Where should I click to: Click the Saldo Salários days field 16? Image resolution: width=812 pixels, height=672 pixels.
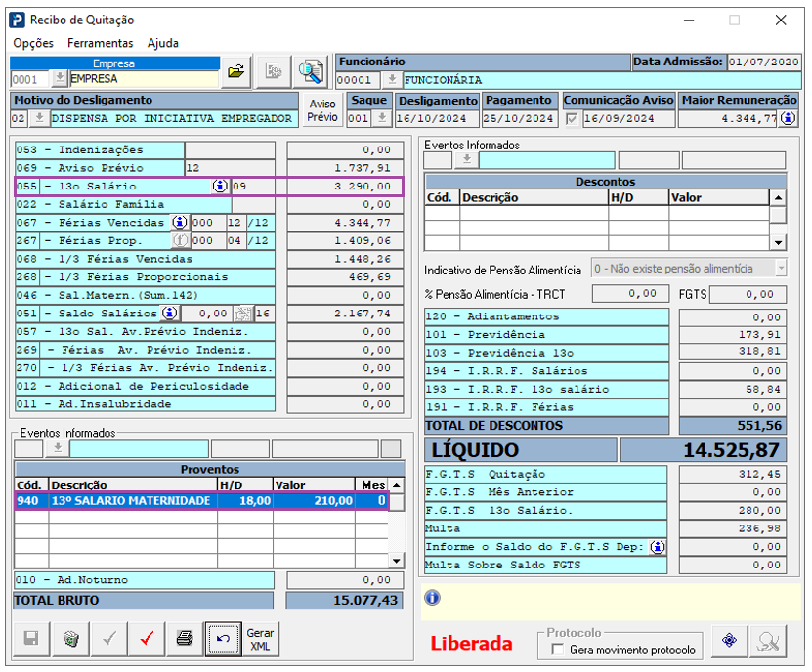click(x=264, y=314)
